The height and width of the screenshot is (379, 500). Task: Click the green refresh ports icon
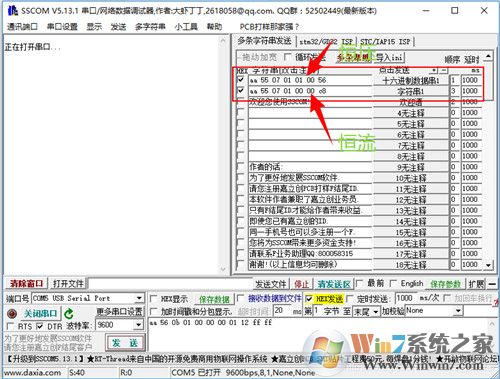point(69,314)
